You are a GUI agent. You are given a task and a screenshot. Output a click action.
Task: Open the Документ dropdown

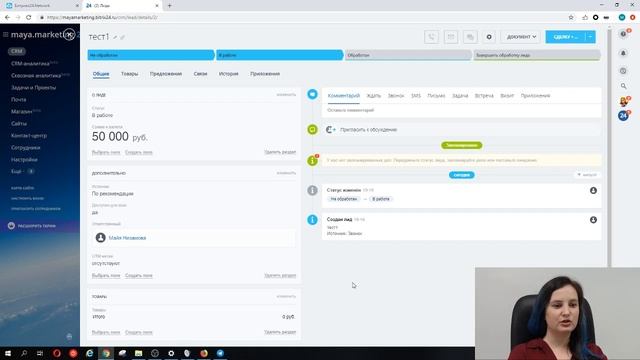pos(521,37)
